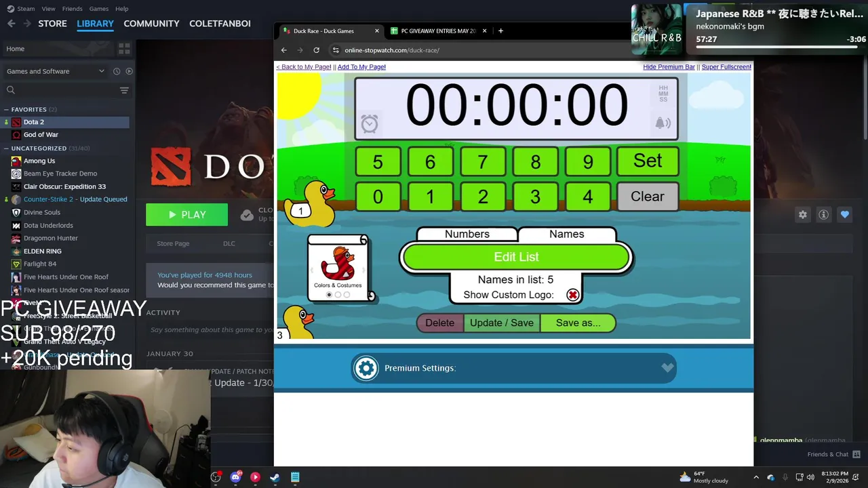Click the recent activity clock icon
Screen dimensions: 868x488
point(117,71)
